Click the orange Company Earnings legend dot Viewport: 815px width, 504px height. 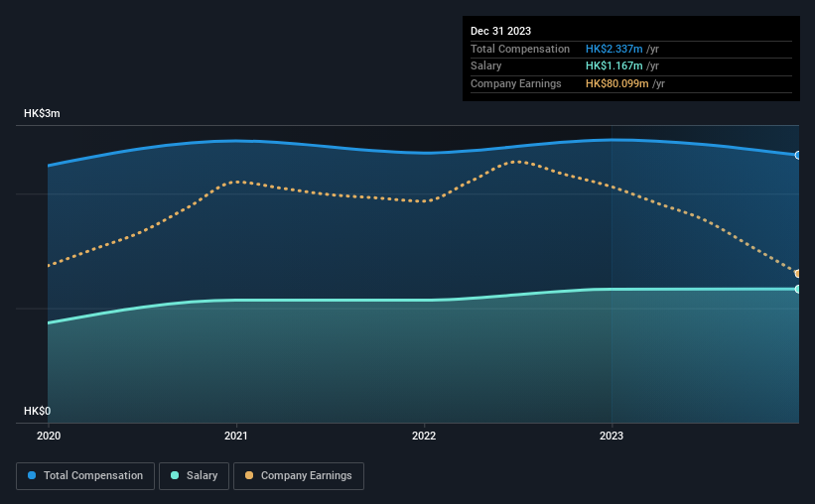[x=249, y=475]
